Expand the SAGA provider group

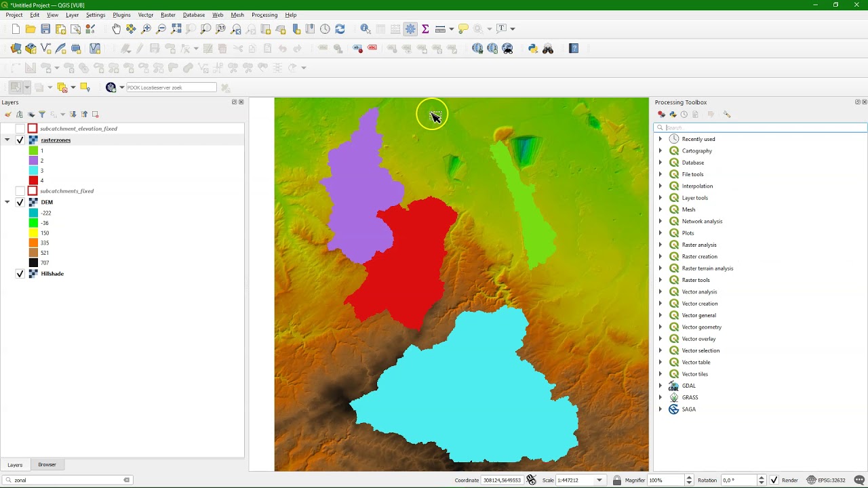(x=660, y=409)
